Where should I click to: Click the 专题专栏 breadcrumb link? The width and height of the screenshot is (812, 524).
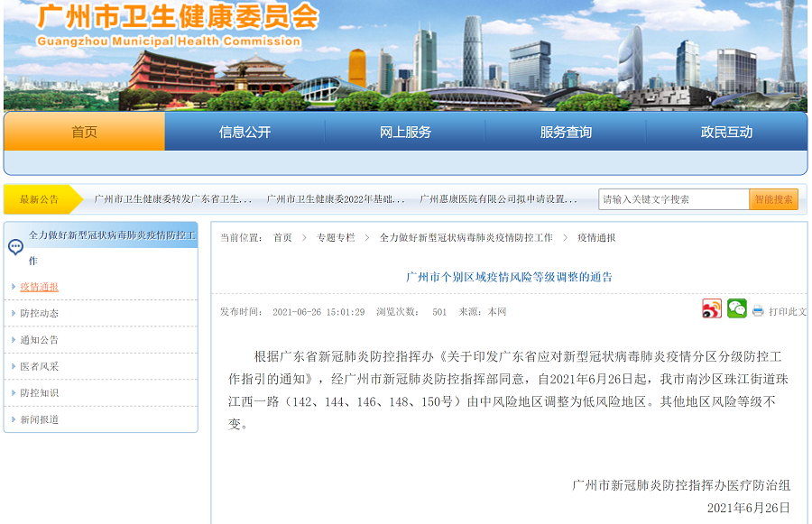[x=336, y=237]
